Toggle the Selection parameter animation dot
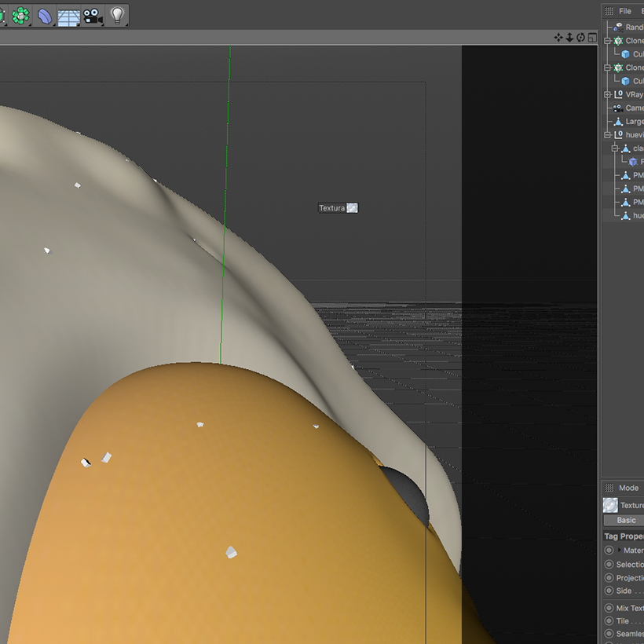This screenshot has height=644, width=644. point(609,564)
